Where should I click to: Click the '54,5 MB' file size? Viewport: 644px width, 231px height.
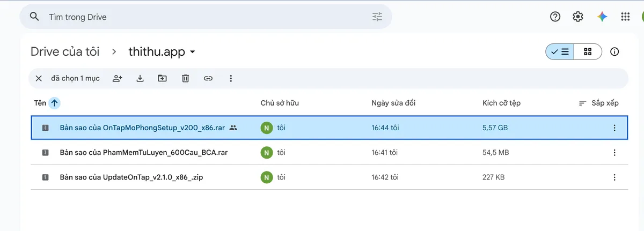pyautogui.click(x=495, y=152)
